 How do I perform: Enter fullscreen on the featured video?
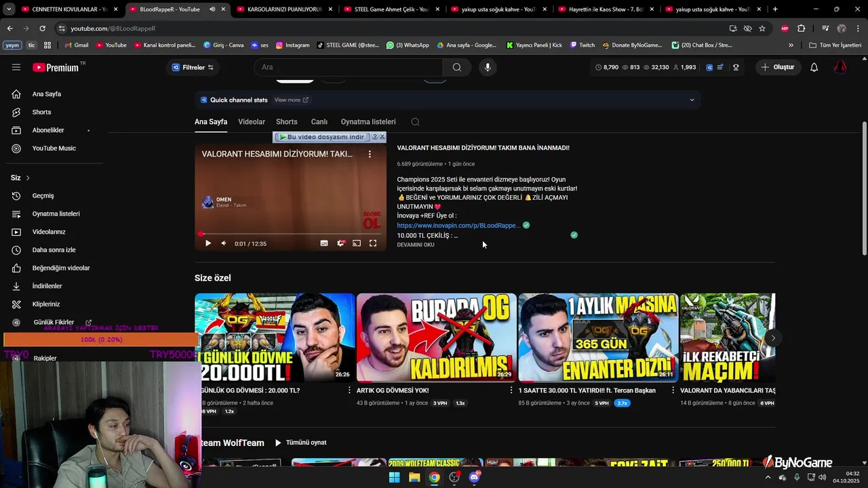click(373, 243)
